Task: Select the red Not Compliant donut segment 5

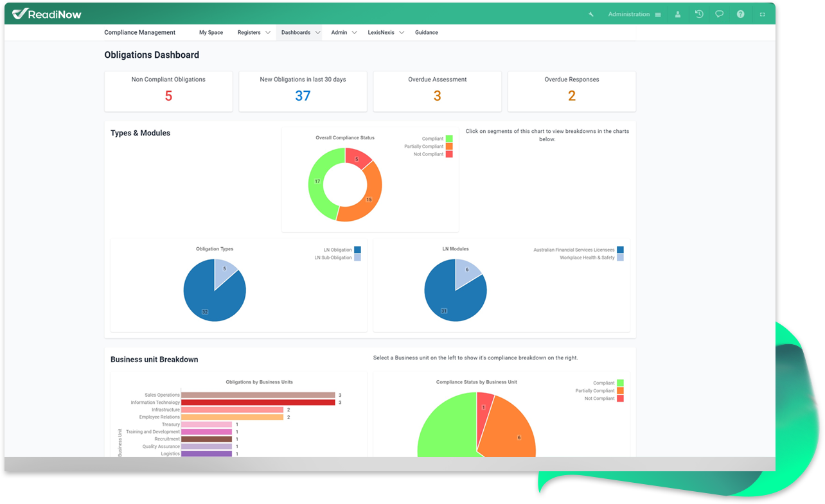Action: click(357, 158)
